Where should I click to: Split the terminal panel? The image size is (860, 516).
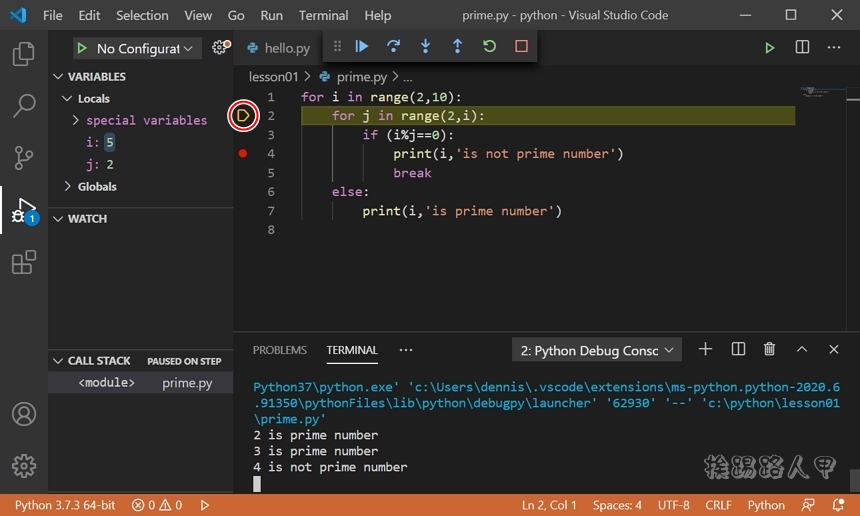[738, 349]
